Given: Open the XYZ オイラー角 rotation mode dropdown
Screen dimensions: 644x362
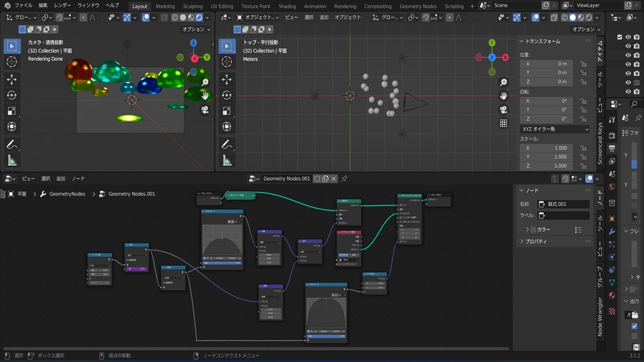Looking at the screenshot, I should (x=555, y=129).
